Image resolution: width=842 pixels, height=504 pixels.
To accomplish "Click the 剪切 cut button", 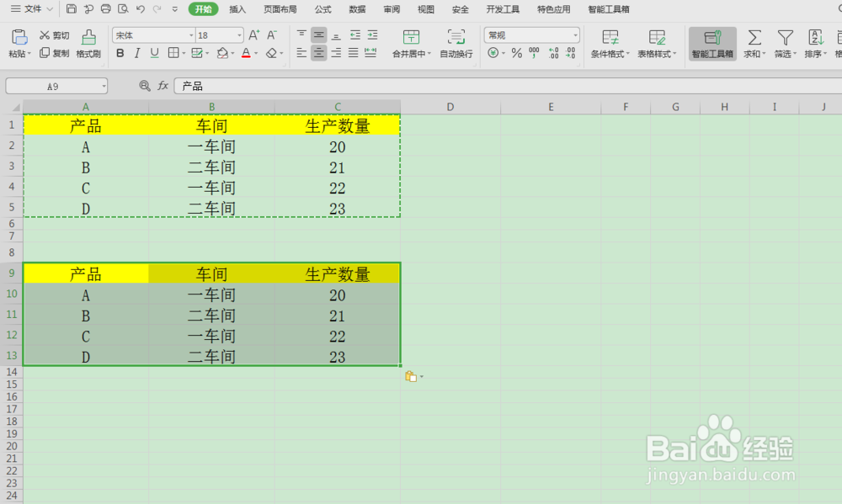I will (x=54, y=35).
